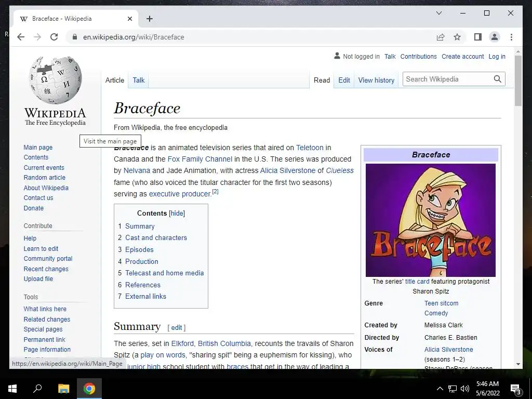The height and width of the screenshot is (399, 532).
Task: Follow the Teletoon link
Action: pyautogui.click(x=310, y=148)
